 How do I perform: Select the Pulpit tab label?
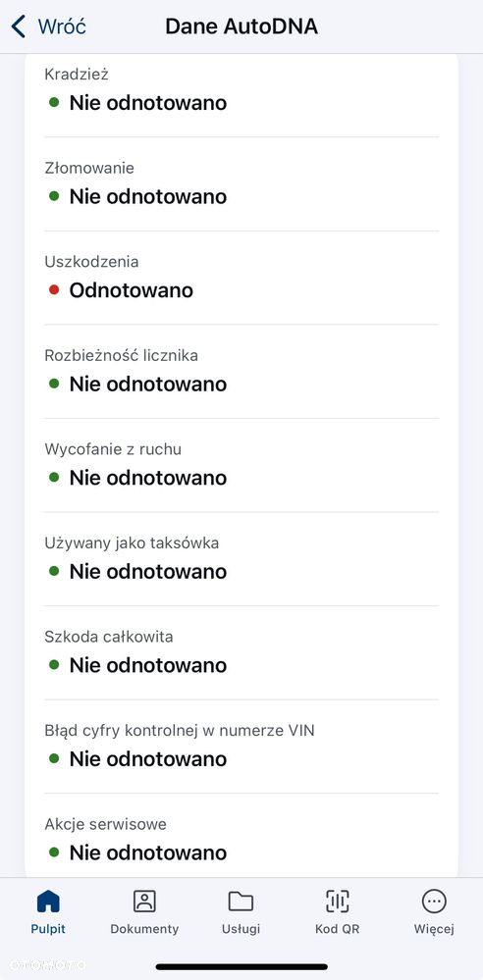48,929
